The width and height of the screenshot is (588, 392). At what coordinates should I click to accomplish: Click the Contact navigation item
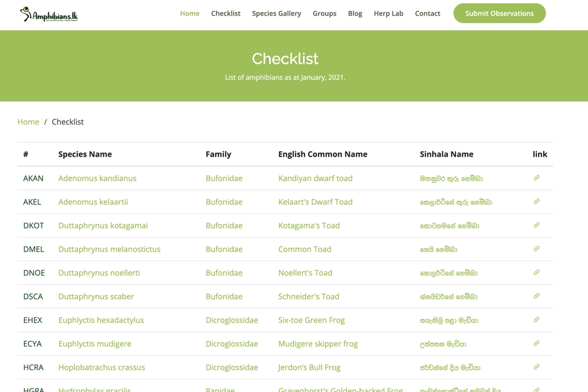[427, 13]
